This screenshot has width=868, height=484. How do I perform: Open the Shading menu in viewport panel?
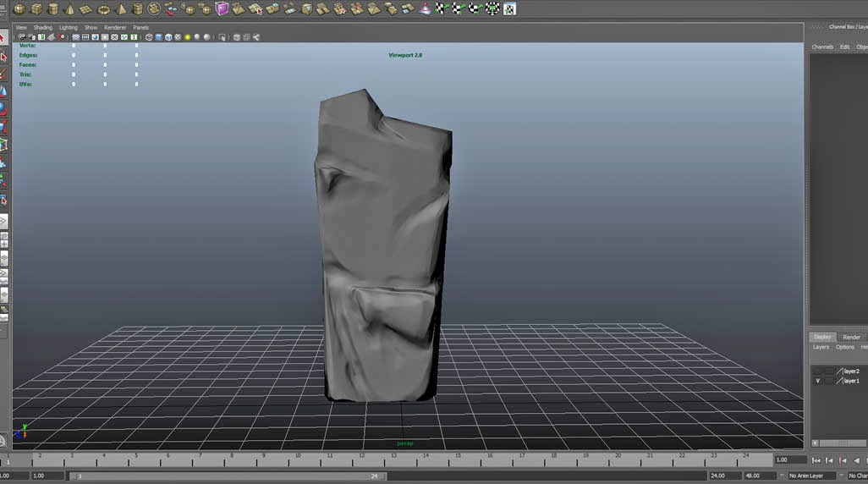tap(42, 27)
